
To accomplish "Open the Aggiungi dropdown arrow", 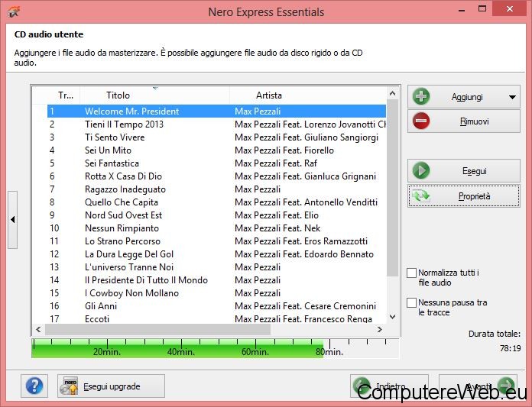I will click(x=512, y=97).
